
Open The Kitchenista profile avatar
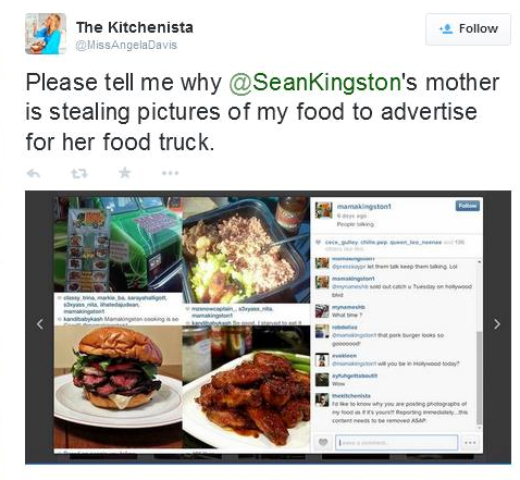[x=46, y=33]
